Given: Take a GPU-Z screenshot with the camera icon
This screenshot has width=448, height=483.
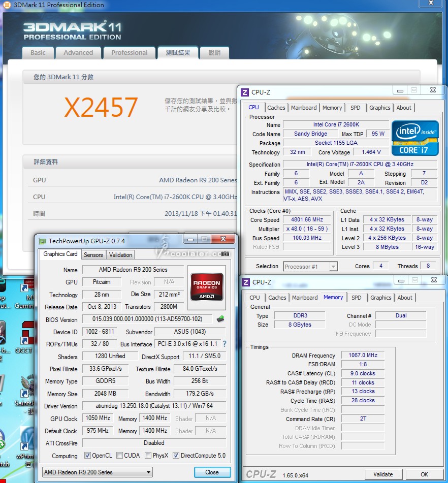Looking at the screenshot, I should (x=226, y=254).
